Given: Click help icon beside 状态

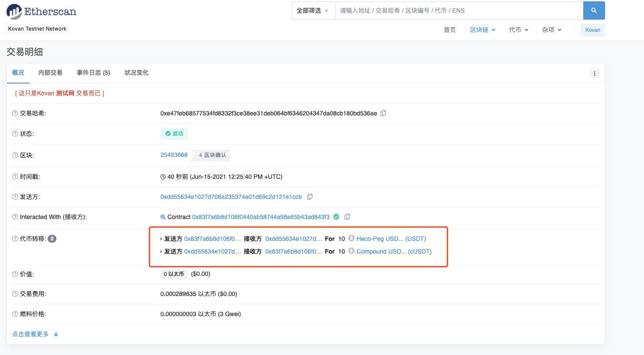Looking at the screenshot, I should [15, 134].
